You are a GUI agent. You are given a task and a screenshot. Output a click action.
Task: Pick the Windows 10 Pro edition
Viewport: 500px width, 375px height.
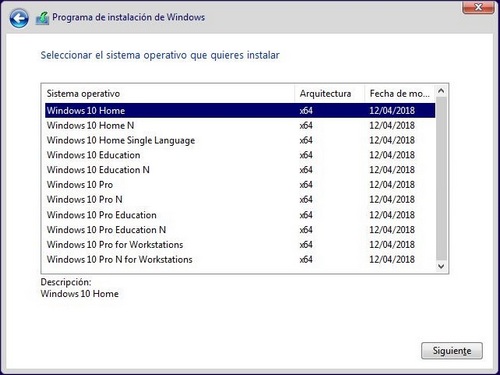(240, 185)
